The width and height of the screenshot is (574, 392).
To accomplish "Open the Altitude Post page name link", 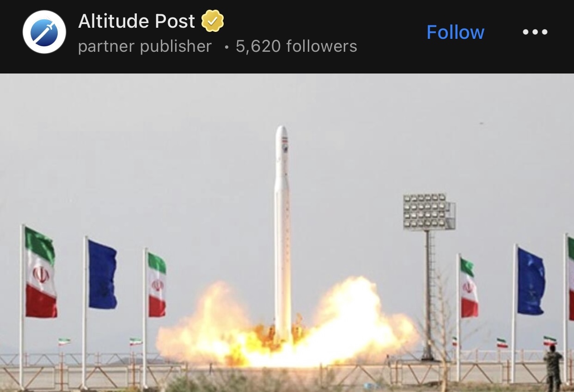I will [x=137, y=21].
